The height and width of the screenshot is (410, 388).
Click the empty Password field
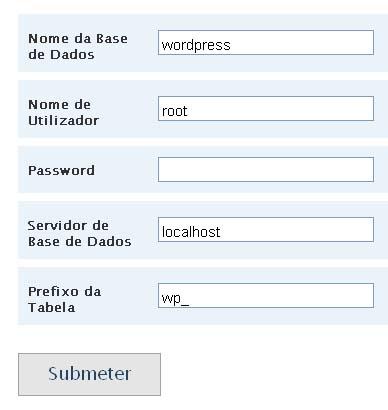(266, 170)
